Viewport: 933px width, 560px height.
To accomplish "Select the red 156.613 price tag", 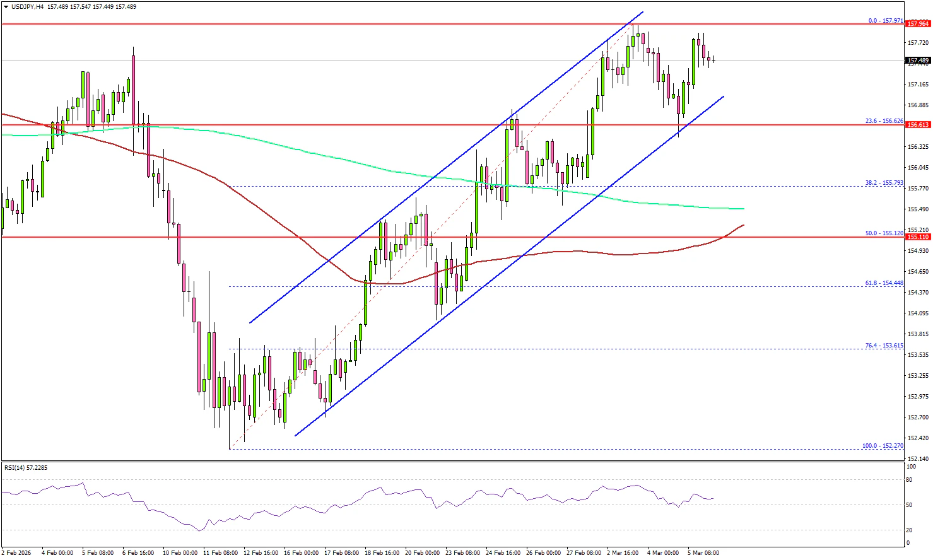I will click(x=917, y=125).
